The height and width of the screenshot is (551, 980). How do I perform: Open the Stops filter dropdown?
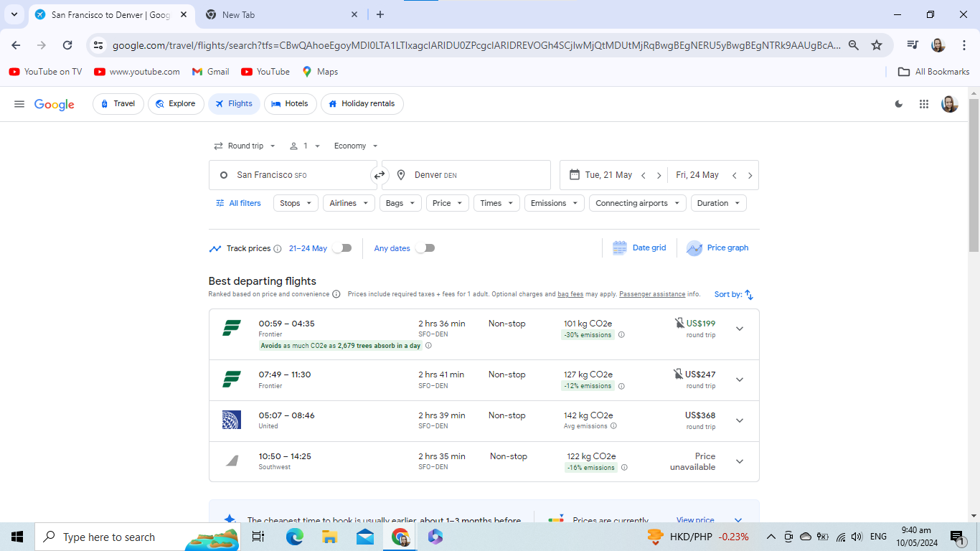(296, 204)
